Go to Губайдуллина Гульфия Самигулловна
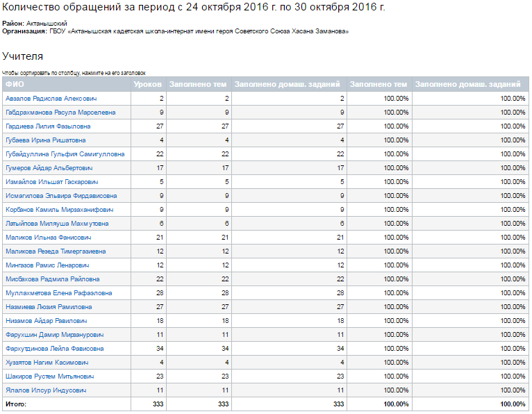The width and height of the screenshot is (532, 414). pos(65,154)
